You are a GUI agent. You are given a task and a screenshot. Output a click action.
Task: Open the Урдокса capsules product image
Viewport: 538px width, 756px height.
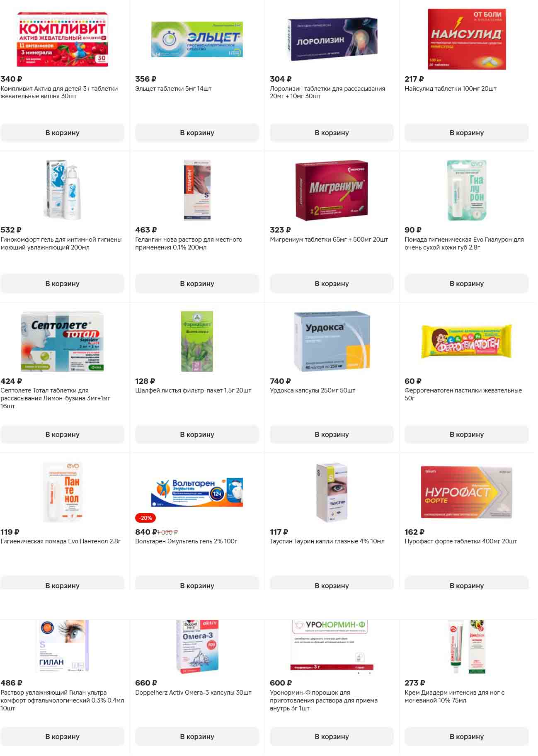point(332,341)
